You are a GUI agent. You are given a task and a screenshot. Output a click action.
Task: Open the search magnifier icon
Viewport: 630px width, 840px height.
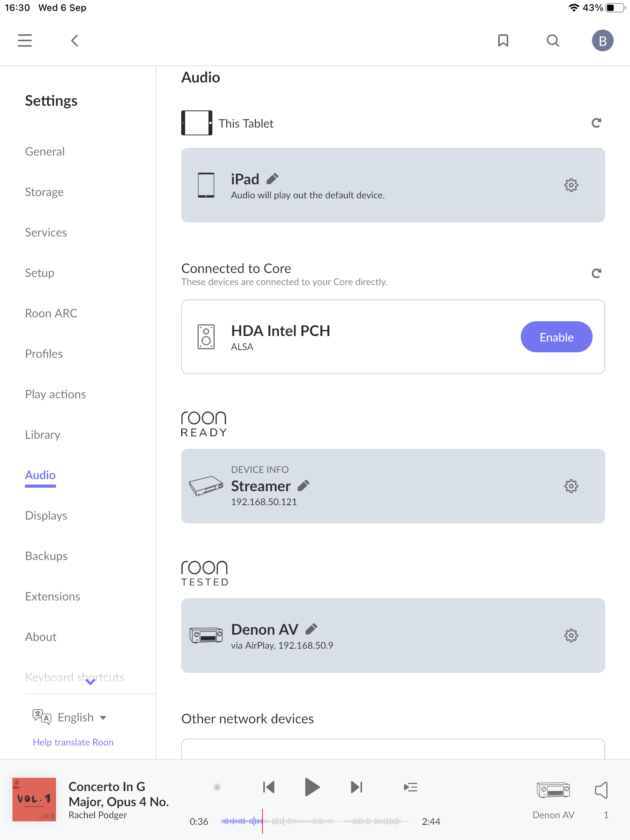(x=553, y=40)
